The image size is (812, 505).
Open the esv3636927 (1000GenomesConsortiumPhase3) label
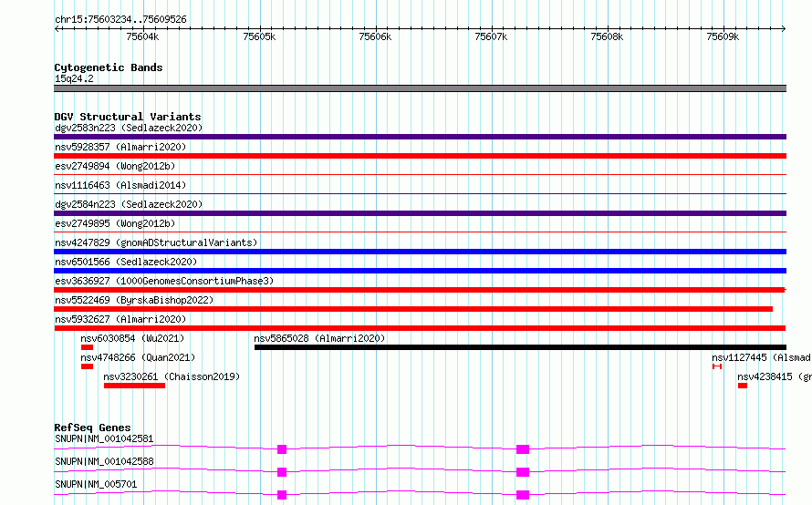[164, 281]
